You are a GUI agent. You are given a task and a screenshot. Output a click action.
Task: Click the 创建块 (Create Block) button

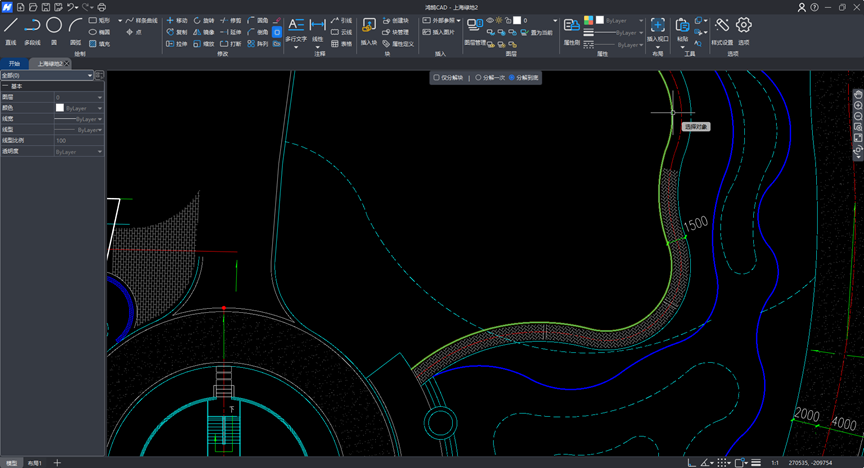tap(395, 20)
